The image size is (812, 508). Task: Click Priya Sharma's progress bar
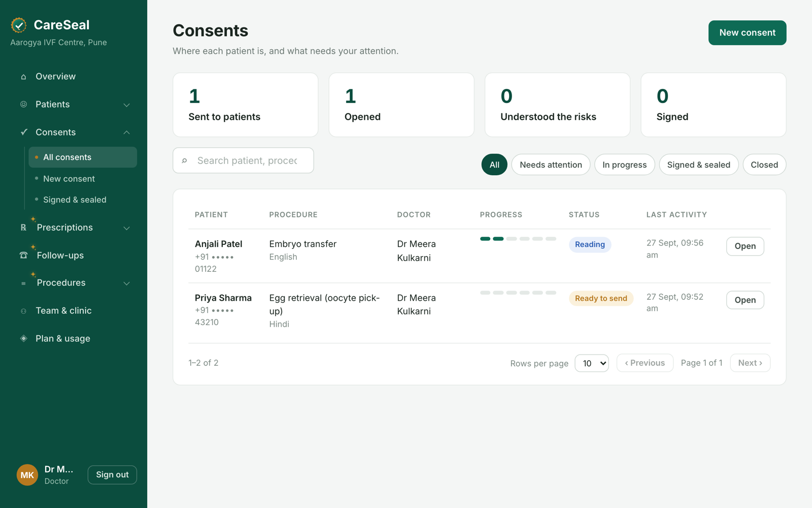tap(518, 293)
